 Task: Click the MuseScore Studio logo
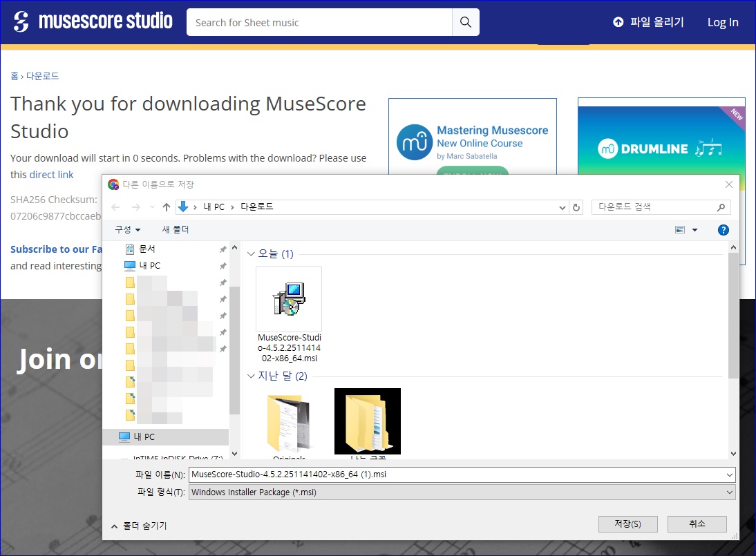(93, 21)
